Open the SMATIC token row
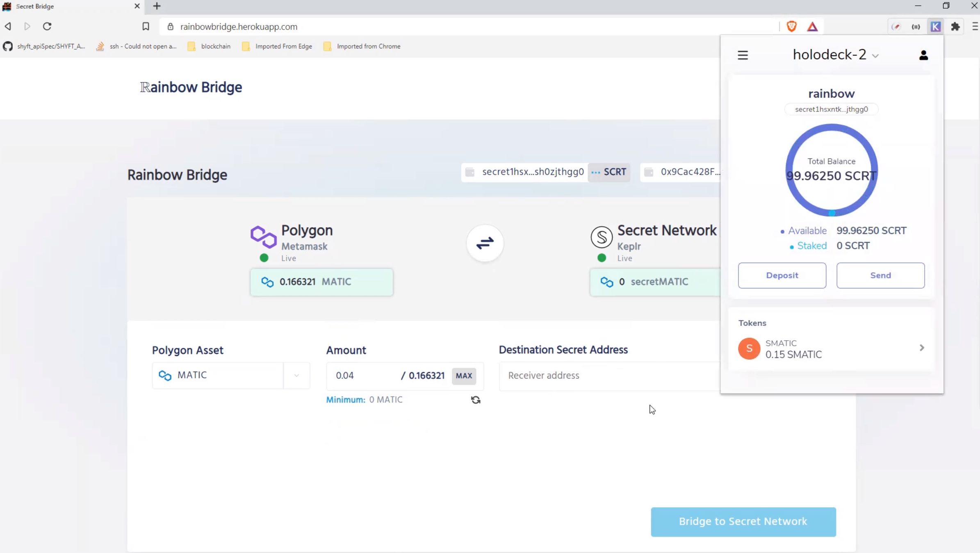 (831, 348)
